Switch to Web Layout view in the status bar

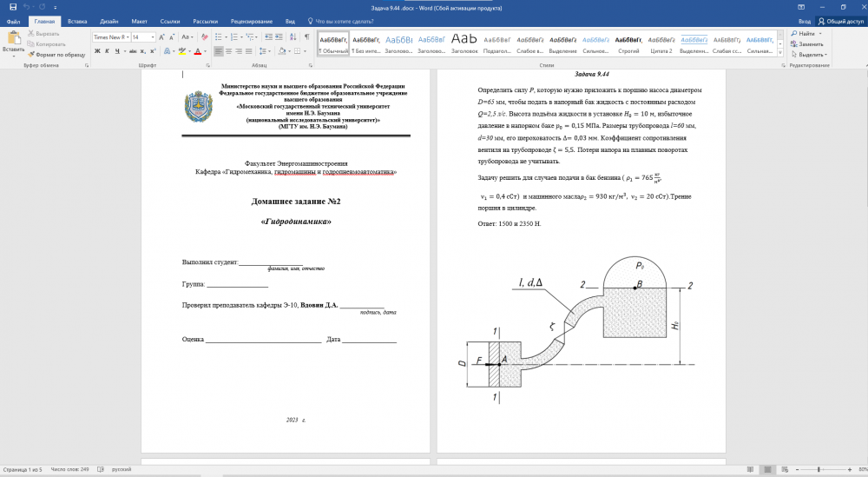(x=785, y=470)
